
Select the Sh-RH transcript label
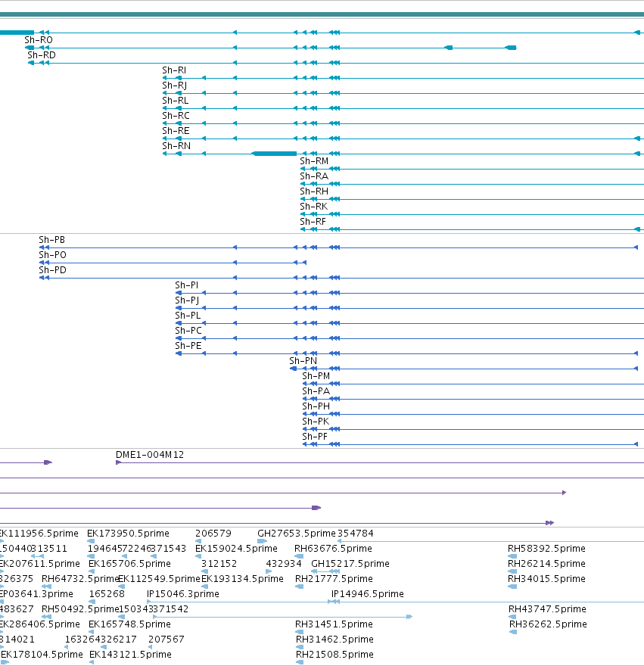pyautogui.click(x=314, y=191)
